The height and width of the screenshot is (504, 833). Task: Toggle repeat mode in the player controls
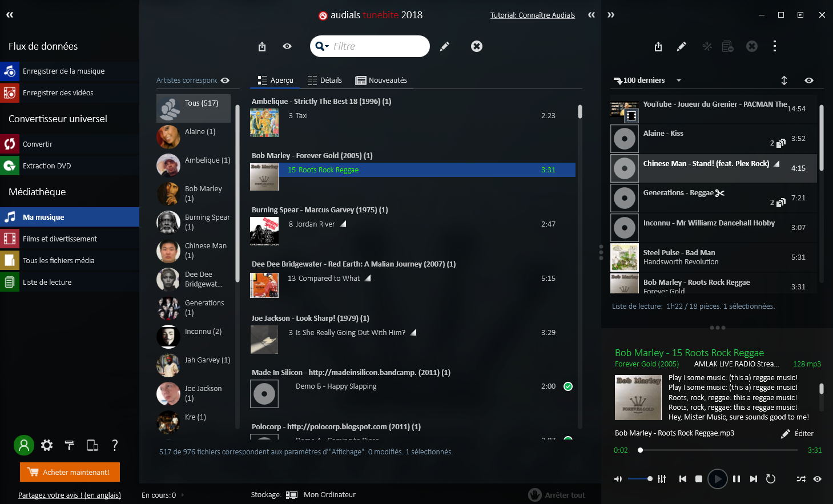click(770, 479)
